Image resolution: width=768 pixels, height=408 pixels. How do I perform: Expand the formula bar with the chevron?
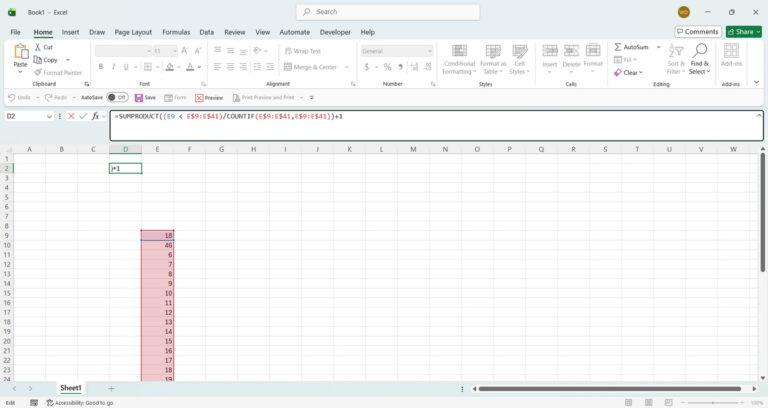coord(757,117)
